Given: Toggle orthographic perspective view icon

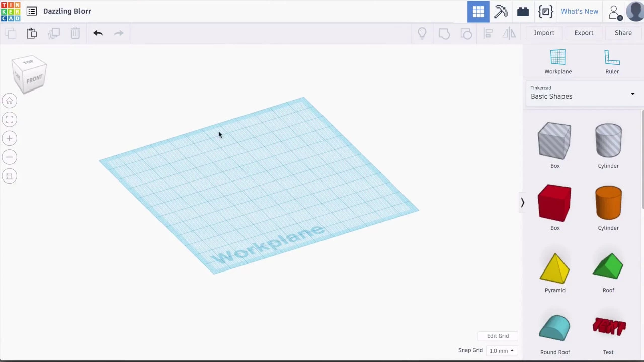Looking at the screenshot, I should pyautogui.click(x=9, y=176).
